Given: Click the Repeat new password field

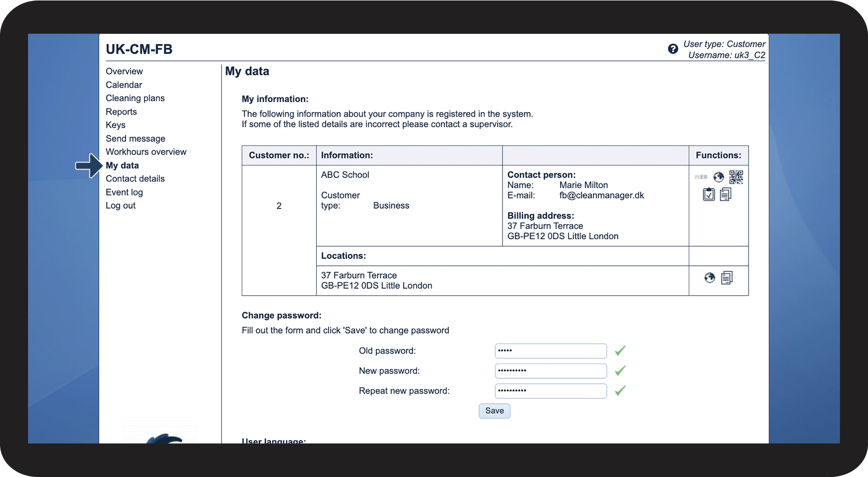Looking at the screenshot, I should point(550,391).
